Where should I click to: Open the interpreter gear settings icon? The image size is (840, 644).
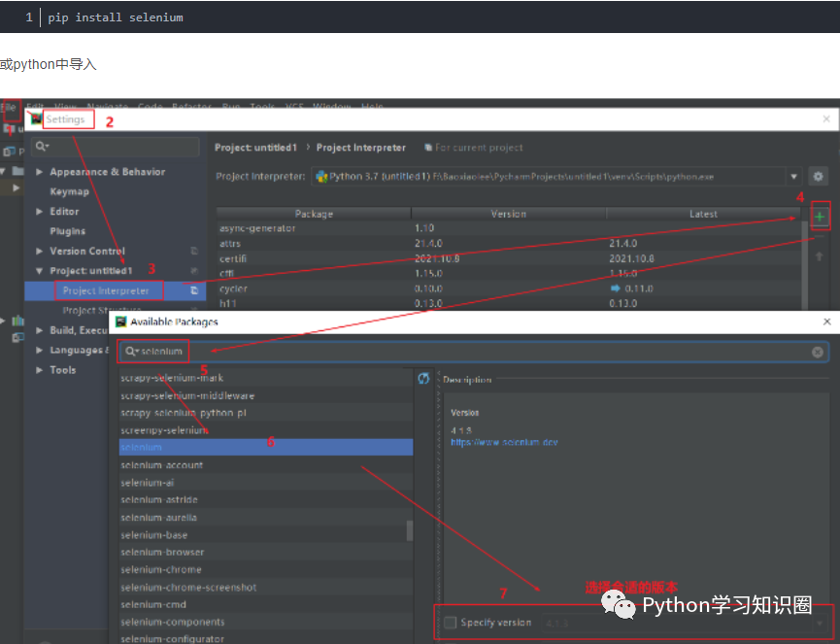[x=818, y=176]
